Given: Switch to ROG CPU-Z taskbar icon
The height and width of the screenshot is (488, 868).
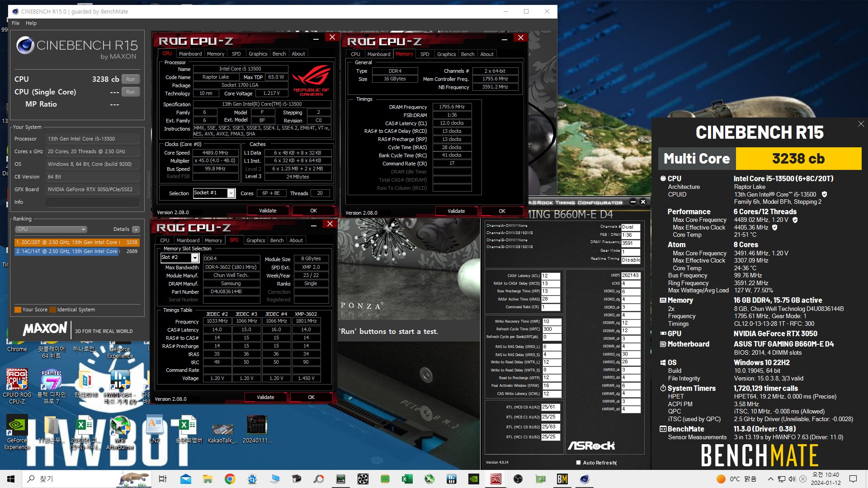Looking at the screenshot, I should tap(495, 479).
